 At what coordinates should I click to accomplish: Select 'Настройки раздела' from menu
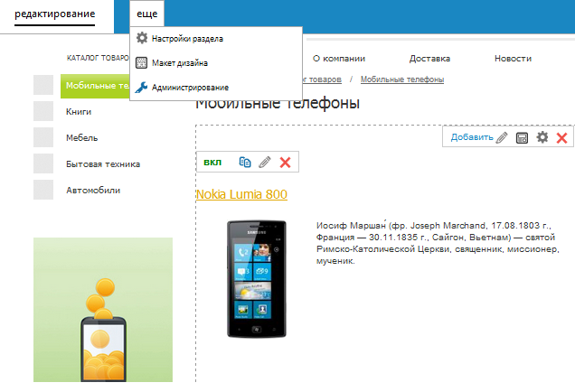[x=187, y=39]
